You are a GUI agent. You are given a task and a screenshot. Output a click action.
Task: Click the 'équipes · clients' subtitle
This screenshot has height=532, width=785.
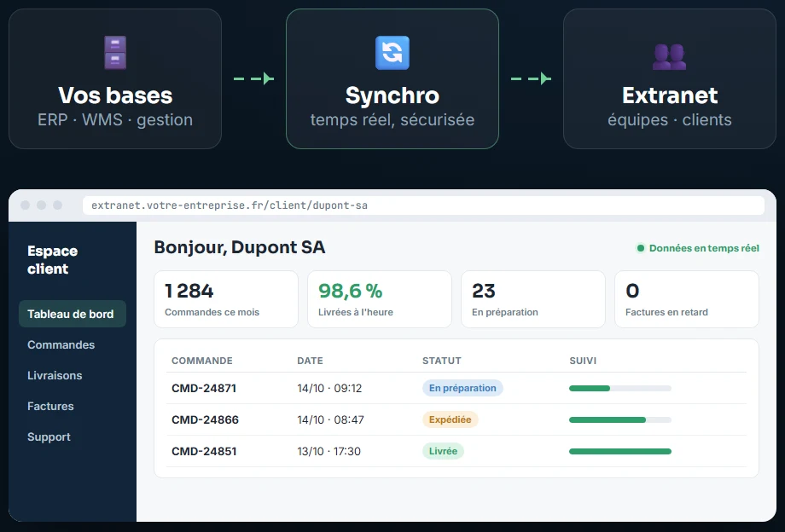pos(670,120)
